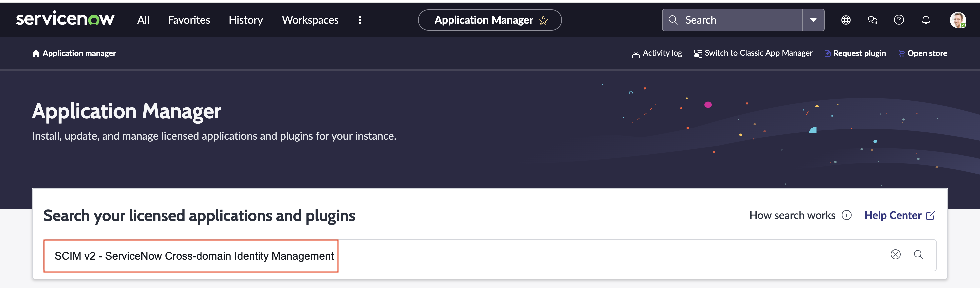Viewport: 980px width, 288px height.
Task: Clear the plugin search text with X icon
Action: (895, 255)
